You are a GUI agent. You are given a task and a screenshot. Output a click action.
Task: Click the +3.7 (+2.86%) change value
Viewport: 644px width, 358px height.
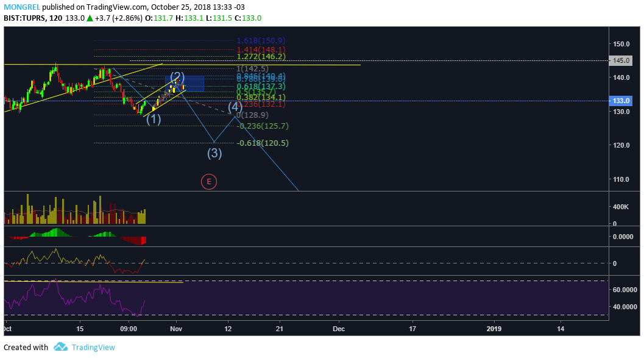[119, 18]
